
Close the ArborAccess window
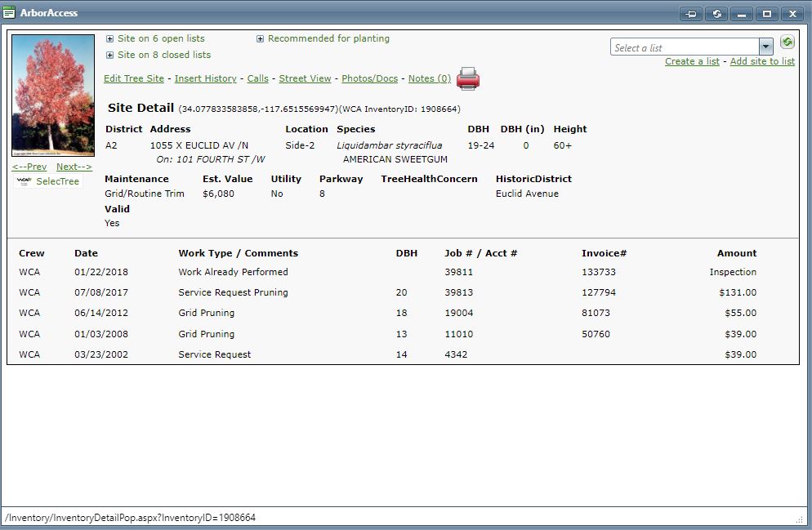click(792, 13)
